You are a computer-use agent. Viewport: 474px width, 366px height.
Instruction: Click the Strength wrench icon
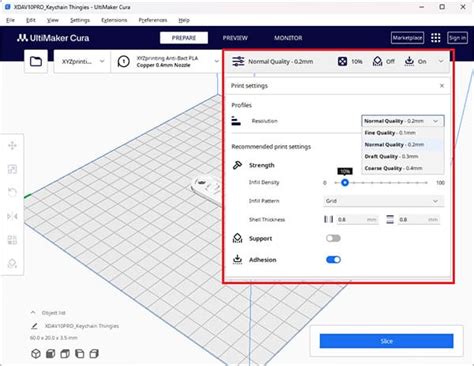click(237, 165)
